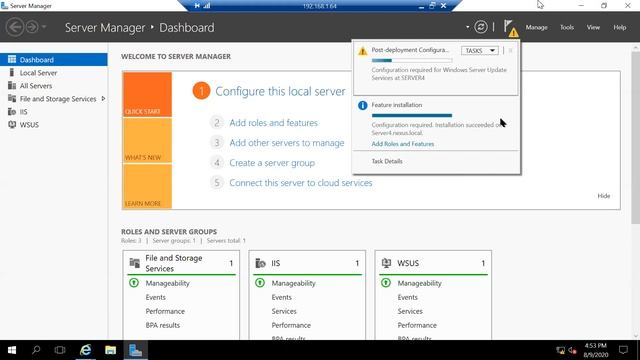Click Events in the WSUS tile
Viewport: 640px width, 360px height.
407,298
